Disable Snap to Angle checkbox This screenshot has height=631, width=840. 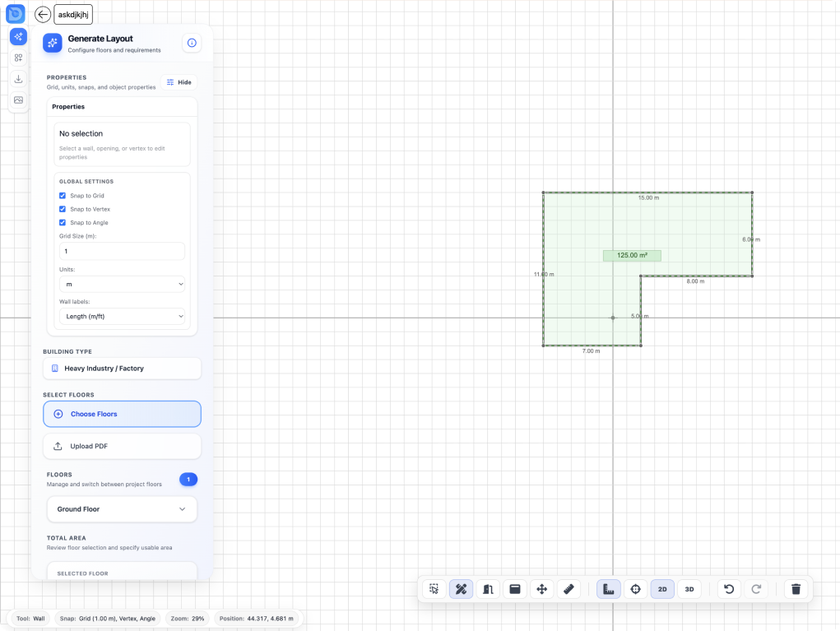tap(63, 223)
